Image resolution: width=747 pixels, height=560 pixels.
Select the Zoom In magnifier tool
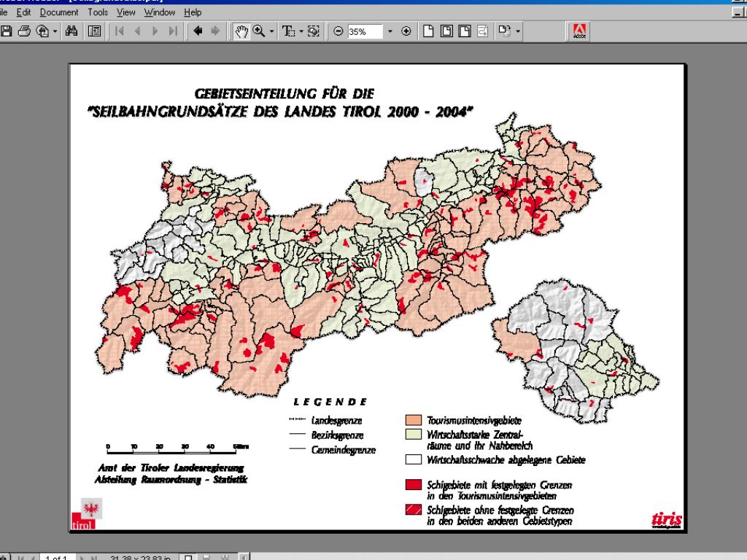259,31
